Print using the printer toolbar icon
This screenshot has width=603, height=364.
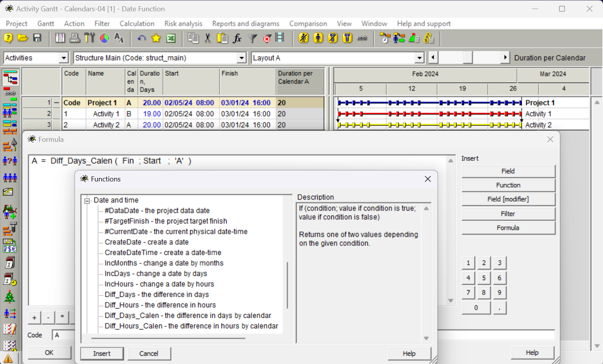pyautogui.click(x=75, y=38)
